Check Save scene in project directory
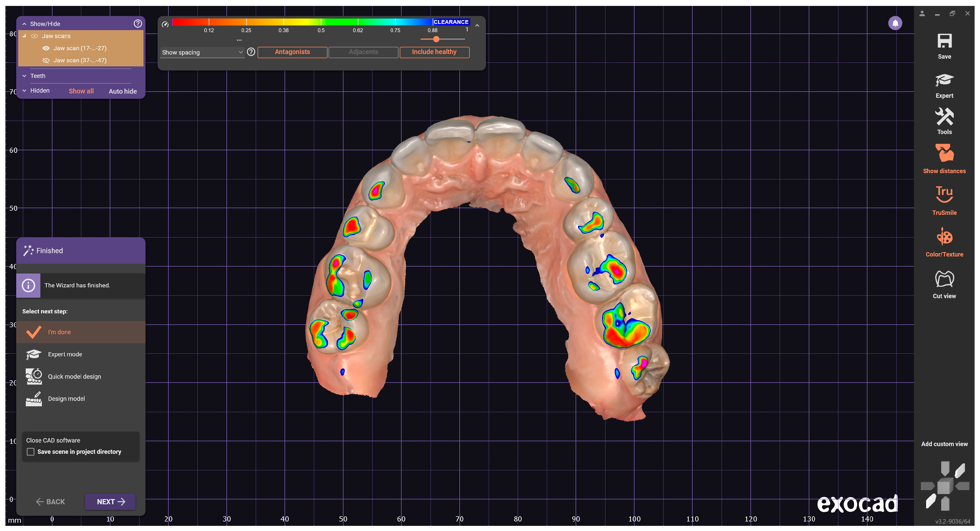Image resolution: width=980 pixels, height=531 pixels. click(31, 452)
